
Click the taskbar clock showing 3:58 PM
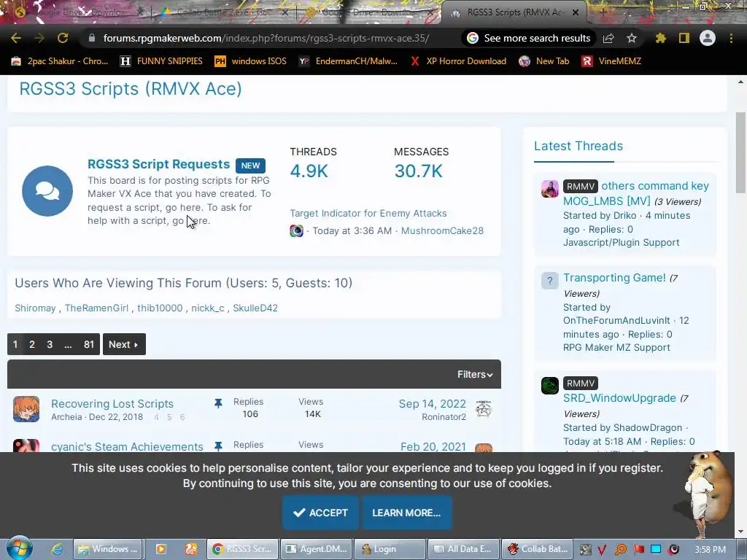pyautogui.click(x=710, y=550)
